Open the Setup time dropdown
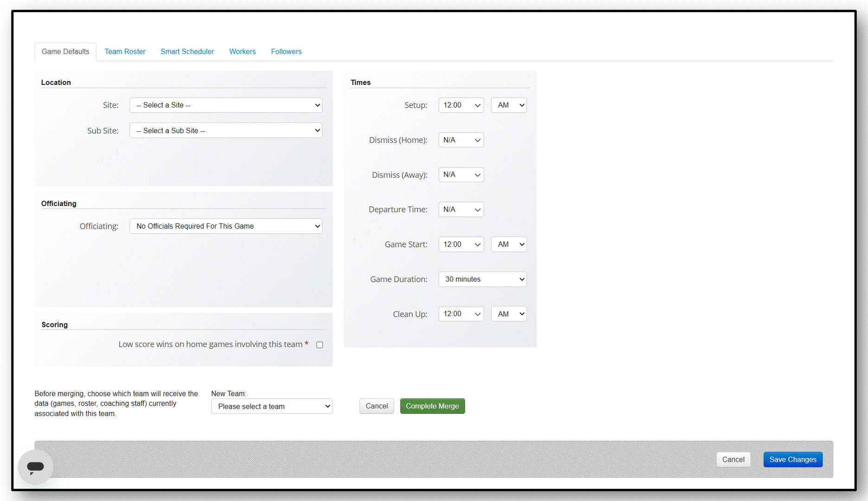The image size is (868, 501). 461,105
